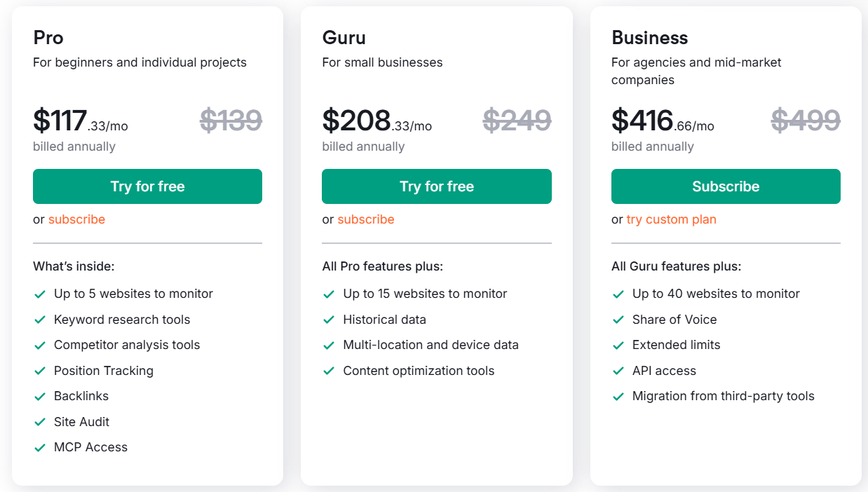Click Try for free on the Pro plan
868x492 pixels.
coord(147,186)
